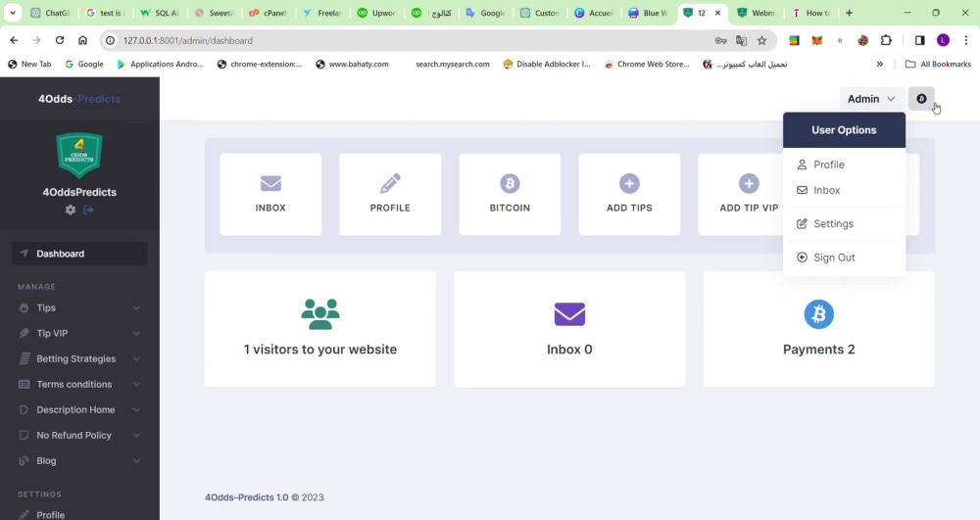980x520 pixels.
Task: Click the purple Inbox 0 envelope icon
Action: [569, 314]
